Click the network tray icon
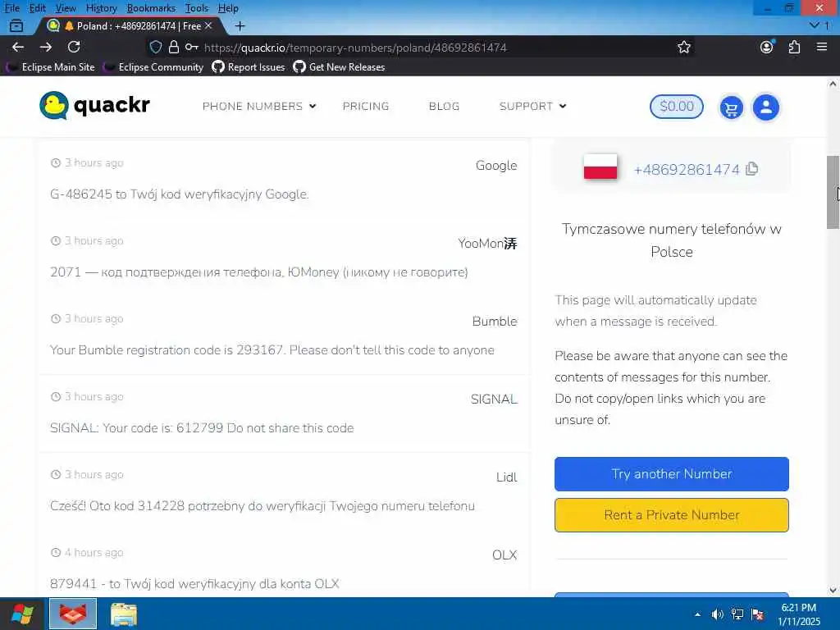The image size is (840, 630). pos(737,614)
